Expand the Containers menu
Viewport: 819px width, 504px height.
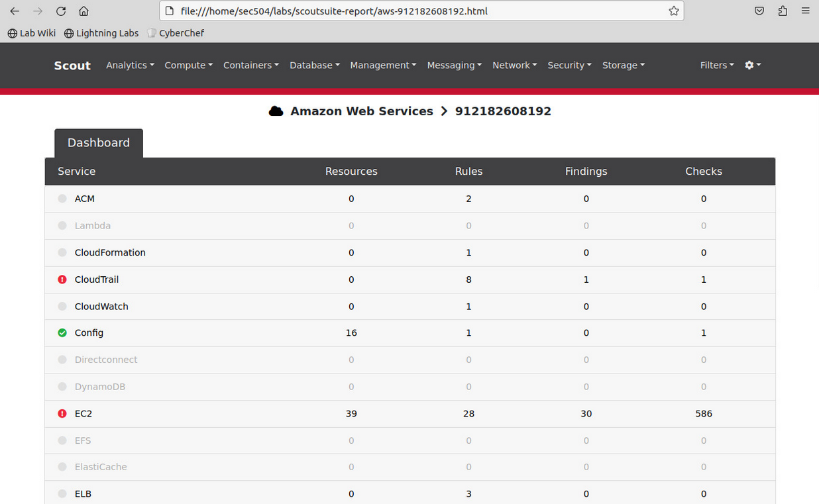[251, 65]
